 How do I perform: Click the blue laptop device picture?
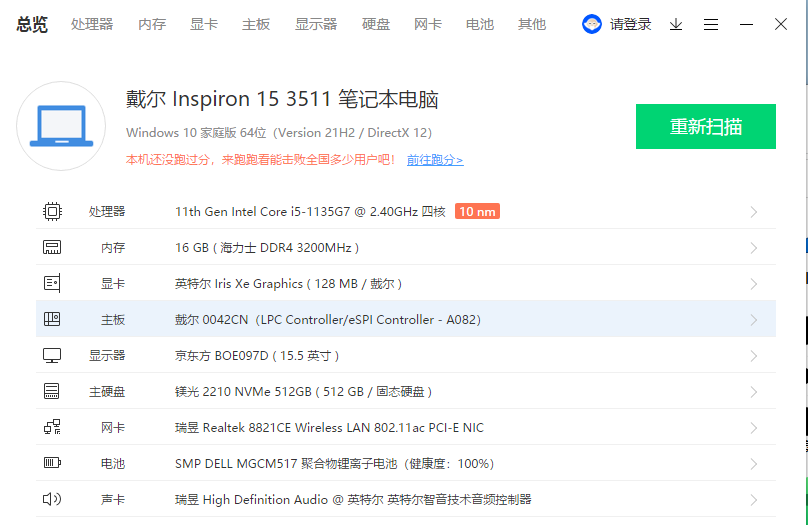point(61,126)
